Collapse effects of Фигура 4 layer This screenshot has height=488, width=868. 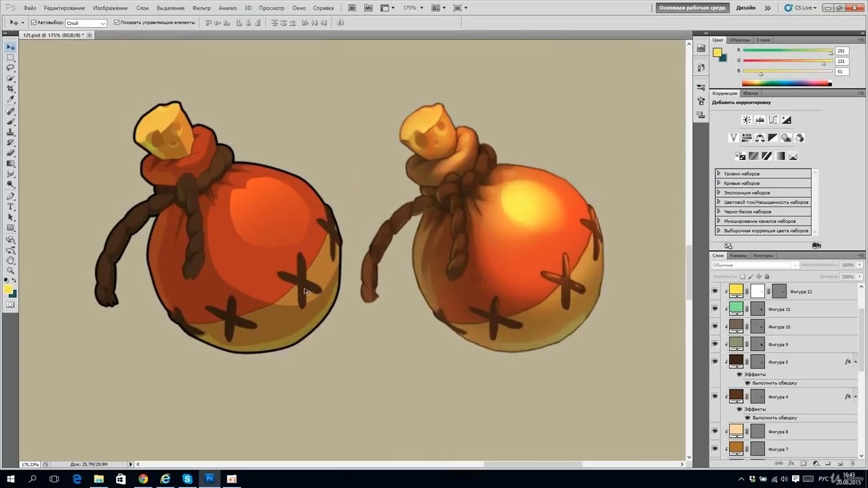(856, 396)
